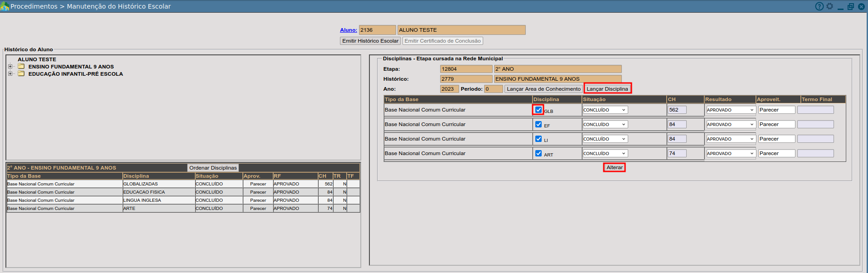868x273 pixels.
Task: Click the CH field with value 562
Action: coord(677,110)
